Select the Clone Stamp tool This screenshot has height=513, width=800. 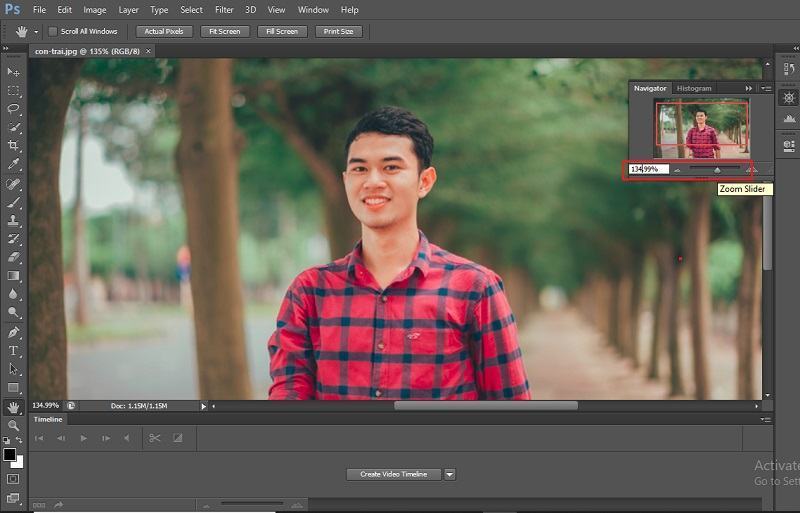[x=13, y=221]
